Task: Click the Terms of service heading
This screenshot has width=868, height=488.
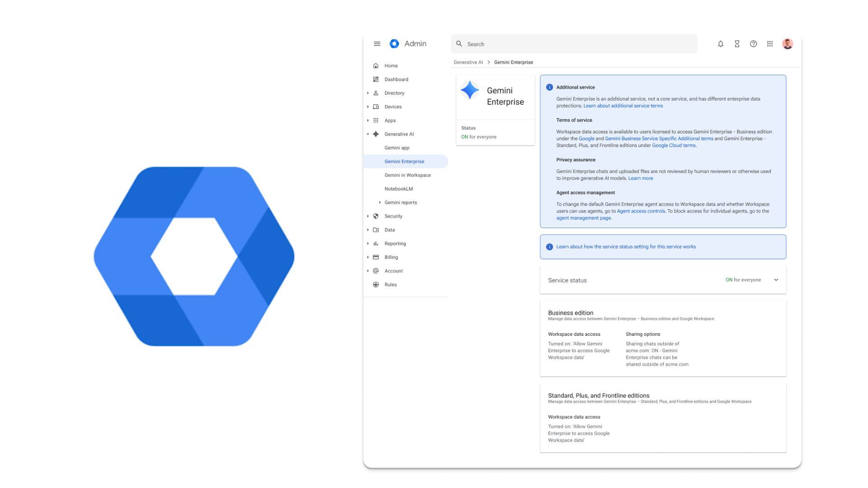Action: tap(574, 120)
